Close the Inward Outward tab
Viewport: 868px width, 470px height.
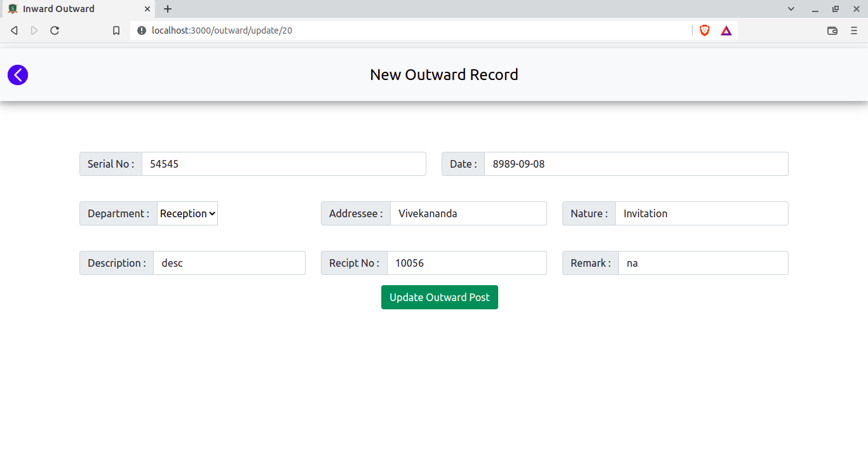pos(147,9)
